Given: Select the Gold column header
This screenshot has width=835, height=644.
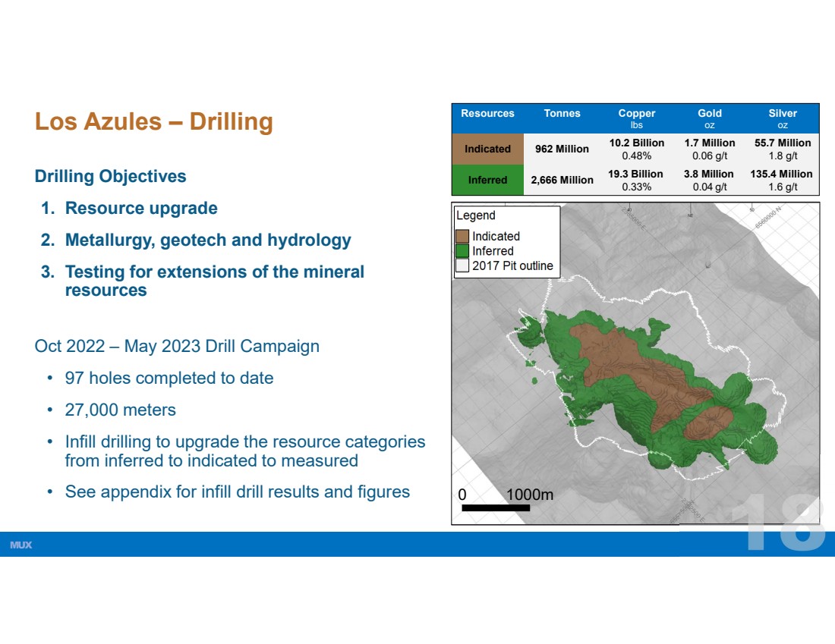Looking at the screenshot, I should [709, 118].
